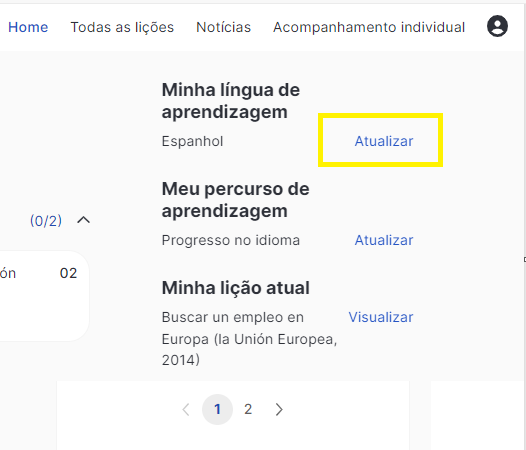Viewport: 526px width, 450px height.
Task: Open Todas as lições menu item
Action: click(122, 27)
